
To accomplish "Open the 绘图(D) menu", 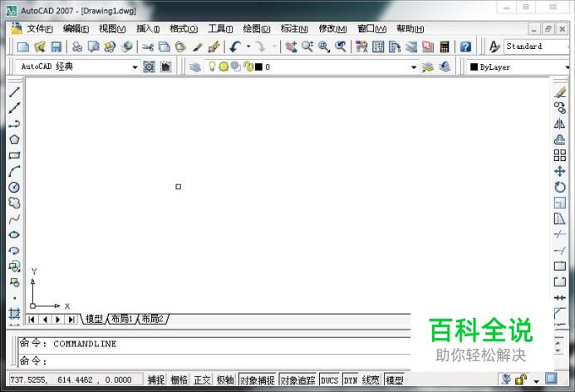I will [257, 28].
